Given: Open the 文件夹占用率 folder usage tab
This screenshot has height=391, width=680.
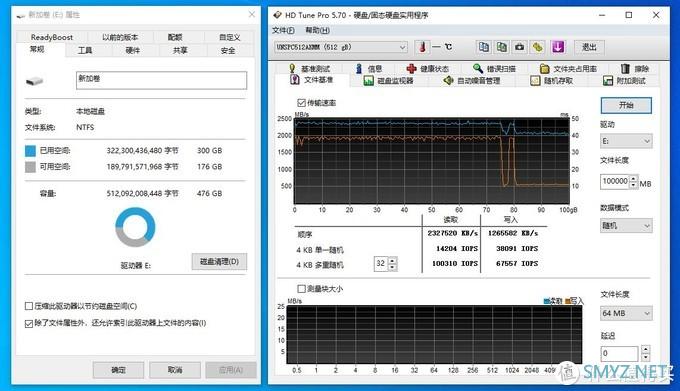Looking at the screenshot, I should coord(569,68).
